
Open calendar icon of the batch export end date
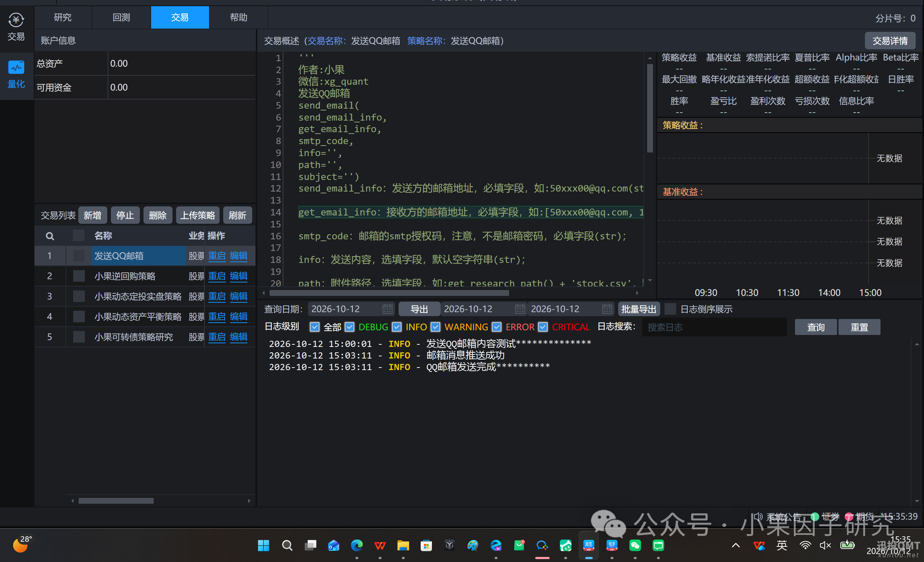(x=607, y=309)
